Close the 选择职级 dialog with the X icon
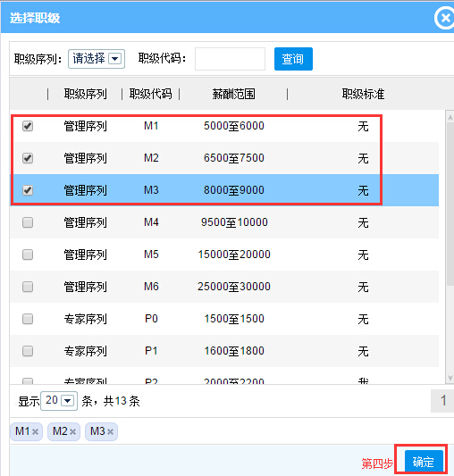This screenshot has width=454, height=476. (x=444, y=18)
